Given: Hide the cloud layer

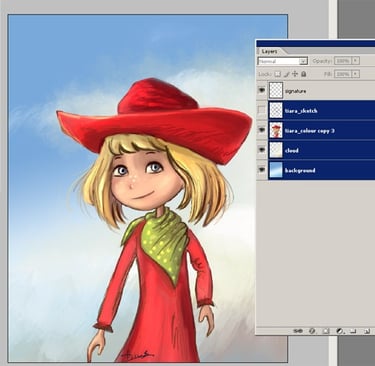Looking at the screenshot, I should [x=262, y=150].
